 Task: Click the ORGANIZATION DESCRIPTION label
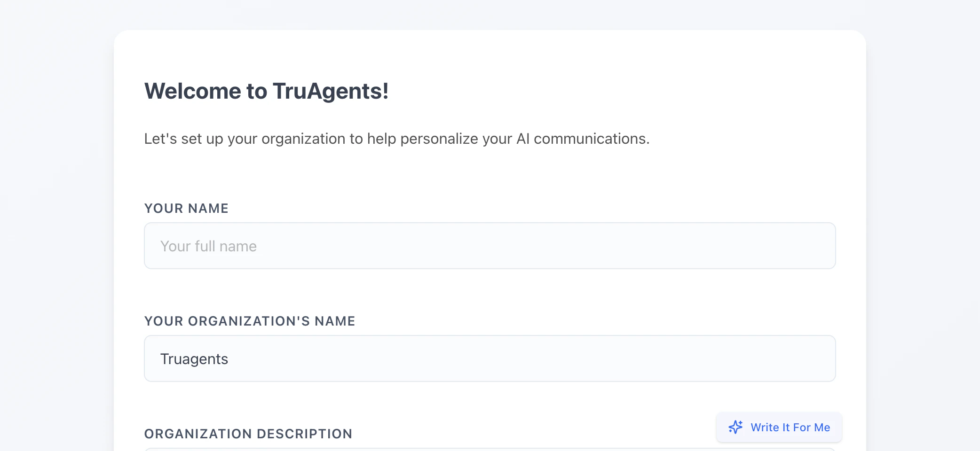tap(248, 434)
